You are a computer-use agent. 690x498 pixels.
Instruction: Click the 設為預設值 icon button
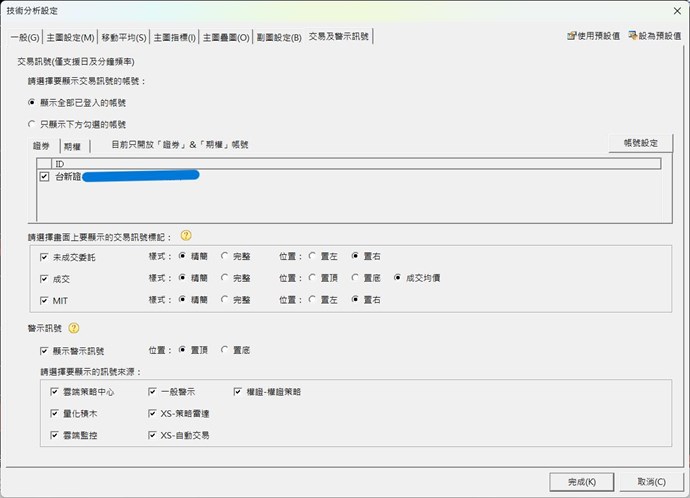655,35
